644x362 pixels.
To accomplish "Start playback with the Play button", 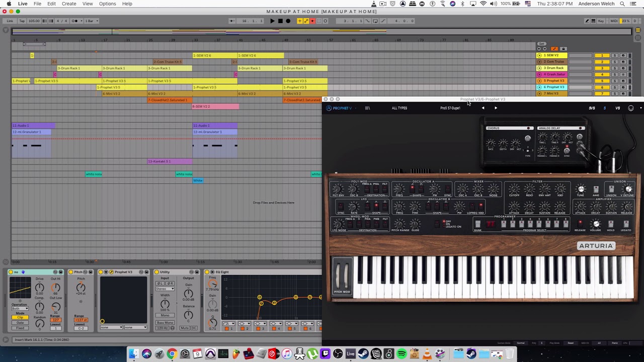I will tap(272, 21).
